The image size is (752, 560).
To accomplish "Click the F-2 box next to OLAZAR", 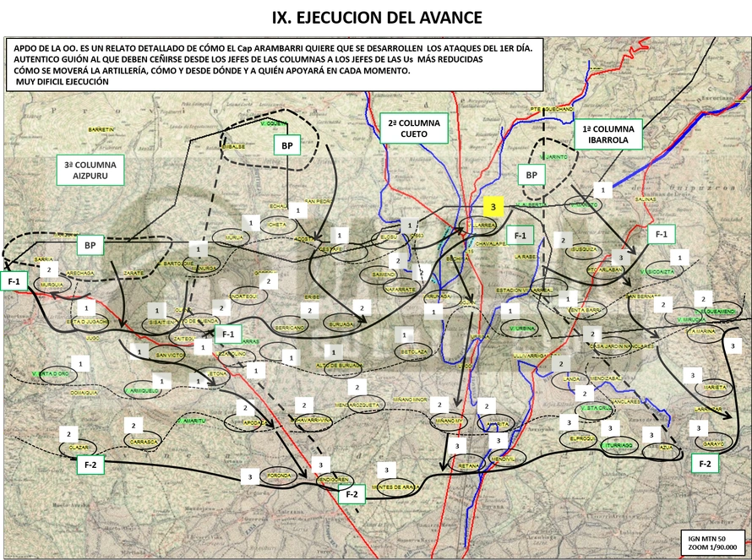I will tap(90, 465).
